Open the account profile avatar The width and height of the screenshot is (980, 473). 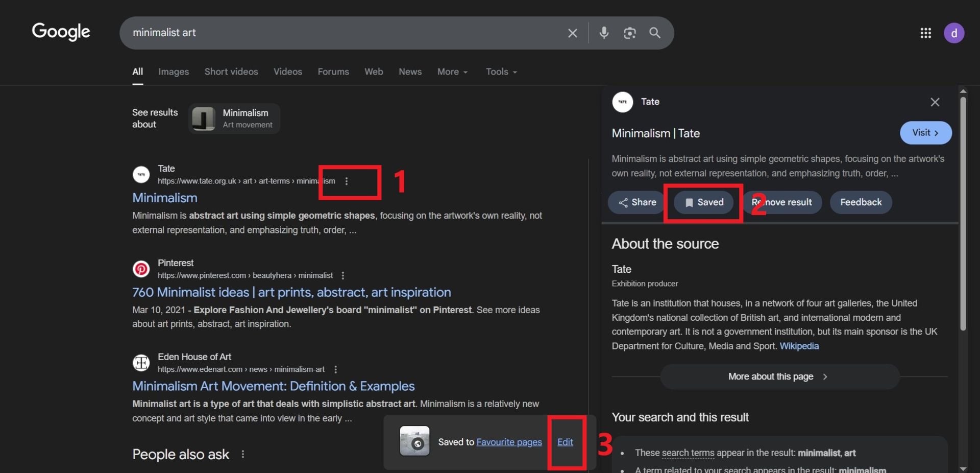coord(953,33)
